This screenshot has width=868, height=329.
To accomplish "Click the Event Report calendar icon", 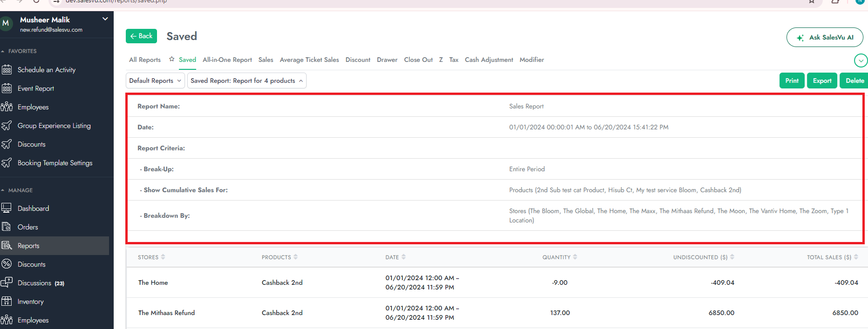I will pyautogui.click(x=7, y=88).
